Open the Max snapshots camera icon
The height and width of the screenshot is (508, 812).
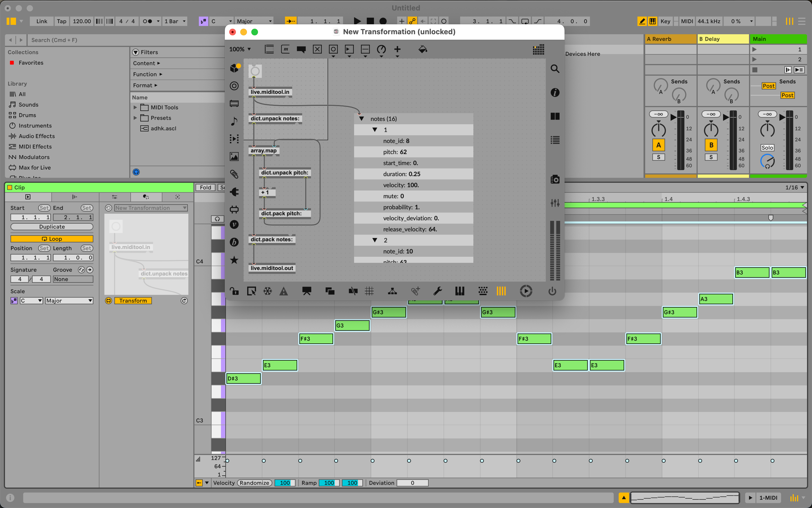[555, 179]
